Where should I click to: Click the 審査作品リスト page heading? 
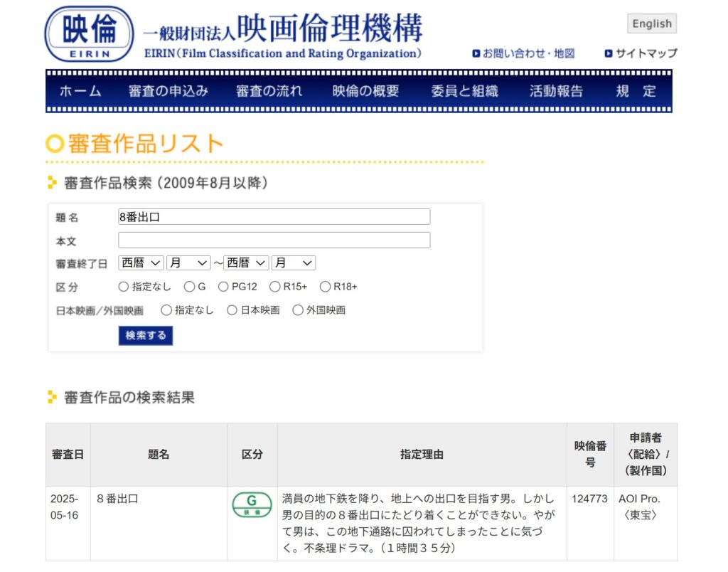tap(146, 144)
